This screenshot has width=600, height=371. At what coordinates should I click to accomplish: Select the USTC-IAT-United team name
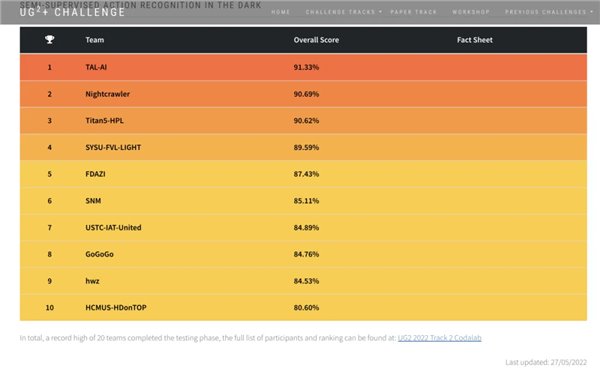(113, 228)
